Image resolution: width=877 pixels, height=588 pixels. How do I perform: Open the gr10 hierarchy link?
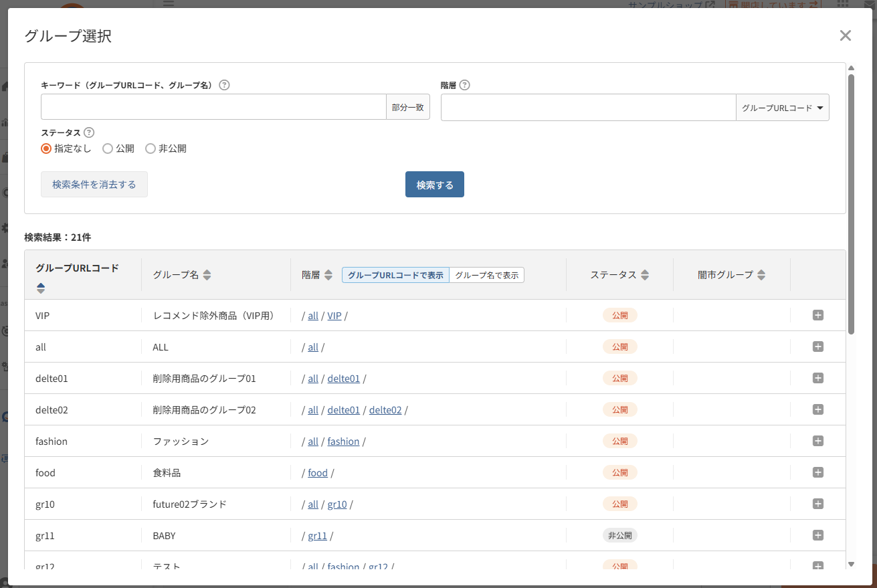pos(337,504)
